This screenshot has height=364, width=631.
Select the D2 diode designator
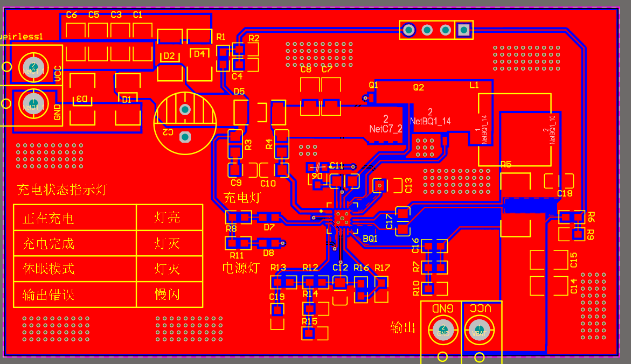(x=169, y=56)
